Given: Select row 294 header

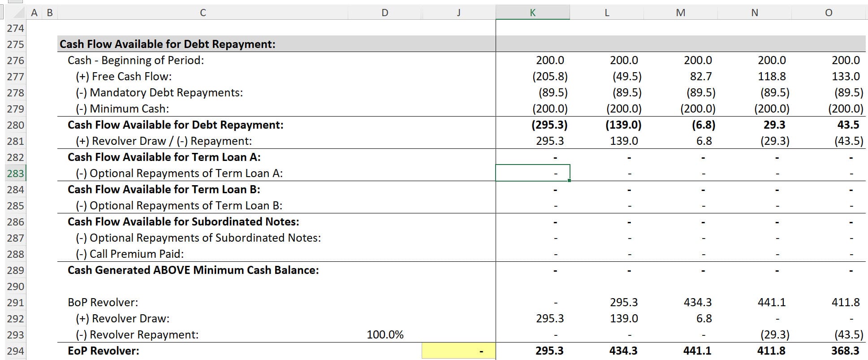Looking at the screenshot, I should click(15, 351).
